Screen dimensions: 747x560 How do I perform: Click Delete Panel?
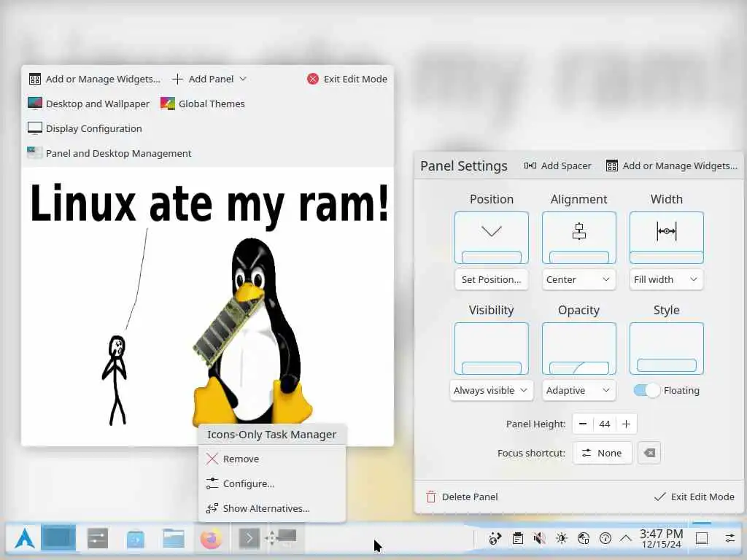462,497
